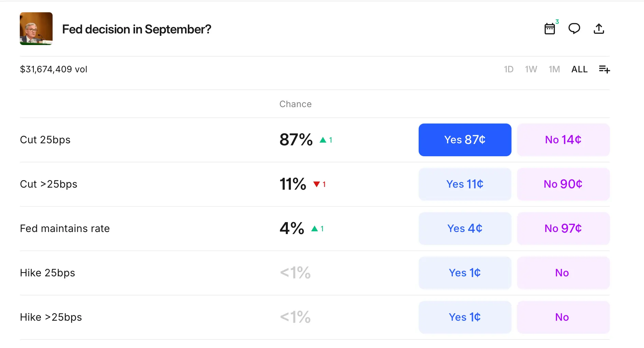Switch to the 1M time range

(554, 69)
